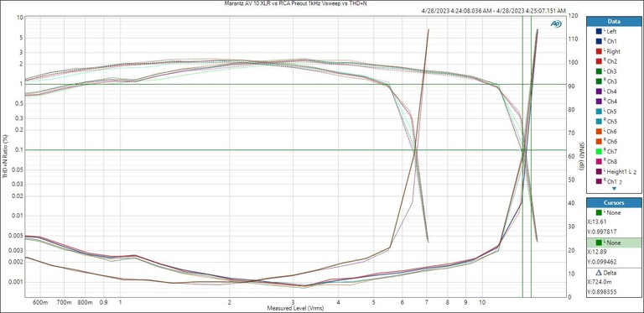The height and width of the screenshot is (313, 644).
Task: Click the X:13.61 cursor value
Action: pyautogui.click(x=598, y=222)
